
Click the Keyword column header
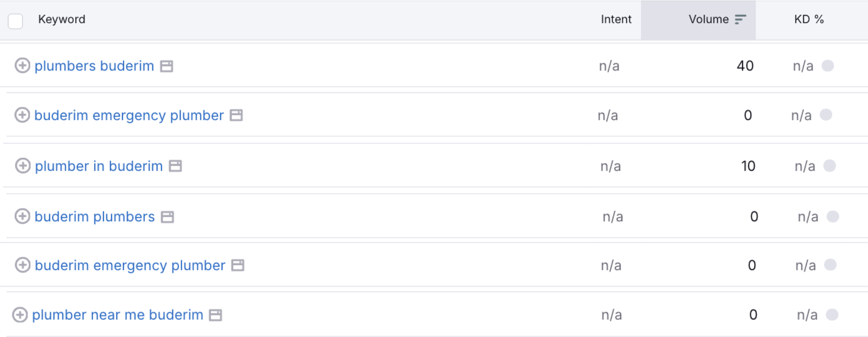coord(61,19)
